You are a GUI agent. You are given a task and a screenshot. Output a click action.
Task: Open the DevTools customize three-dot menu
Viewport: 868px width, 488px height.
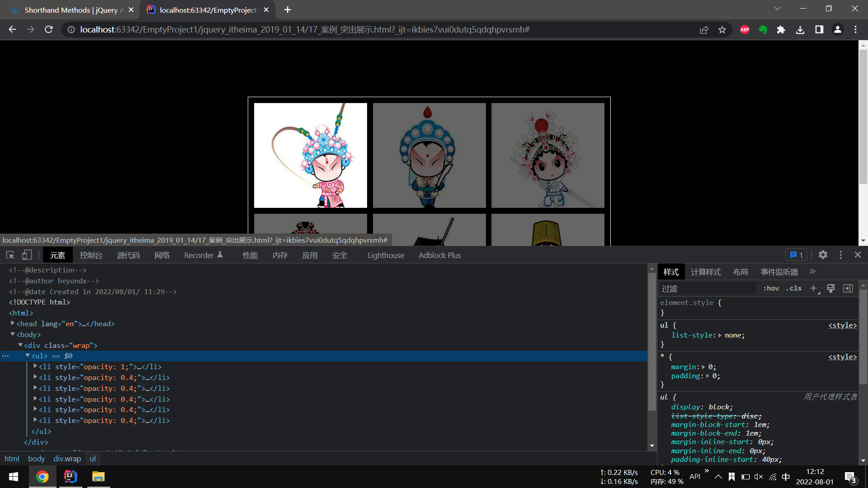click(840, 255)
